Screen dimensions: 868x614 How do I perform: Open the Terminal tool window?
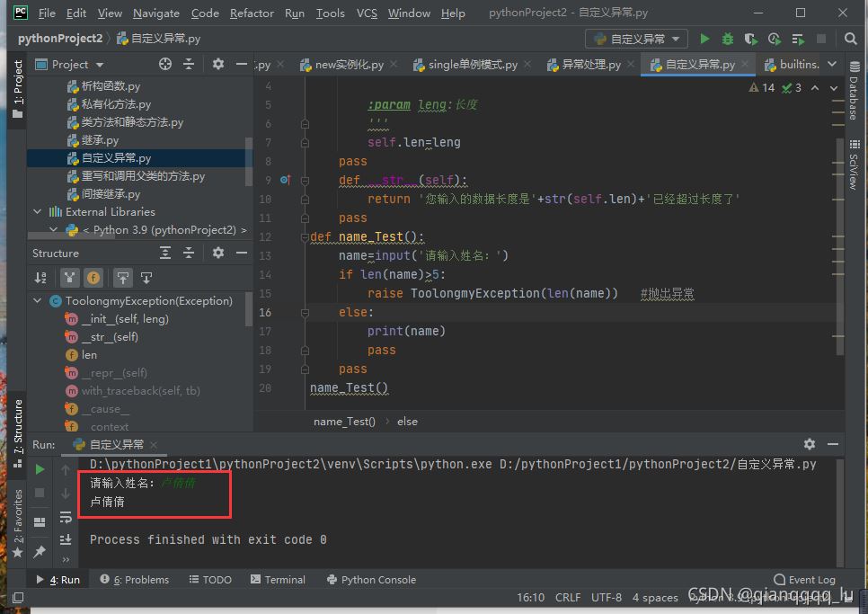click(278, 580)
